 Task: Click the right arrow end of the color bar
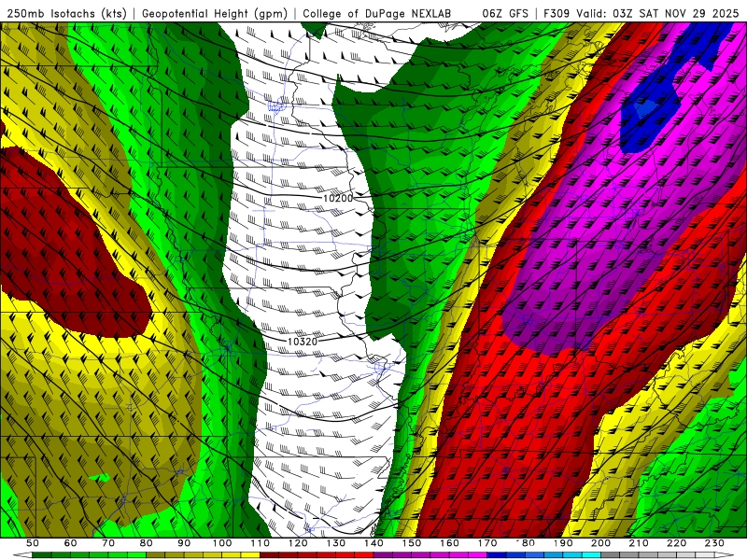(x=725, y=554)
